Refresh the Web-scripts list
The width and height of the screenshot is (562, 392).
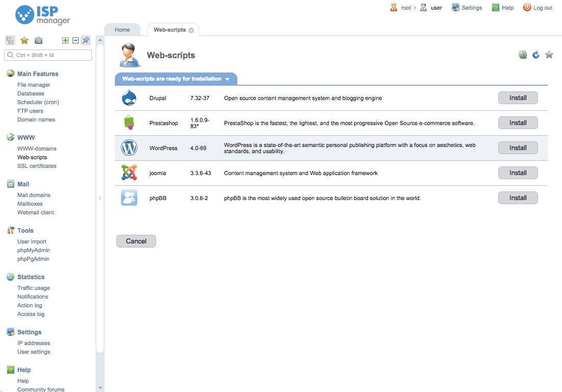[535, 54]
